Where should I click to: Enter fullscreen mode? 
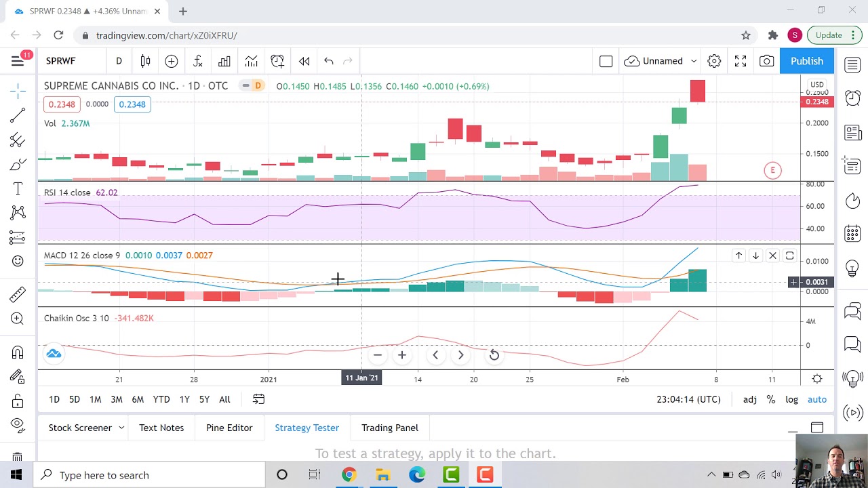click(741, 61)
